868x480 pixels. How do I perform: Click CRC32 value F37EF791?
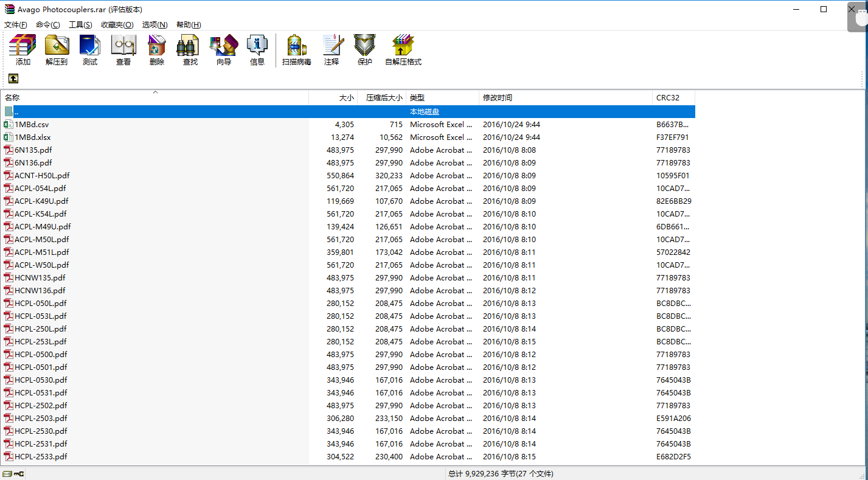pyautogui.click(x=672, y=137)
